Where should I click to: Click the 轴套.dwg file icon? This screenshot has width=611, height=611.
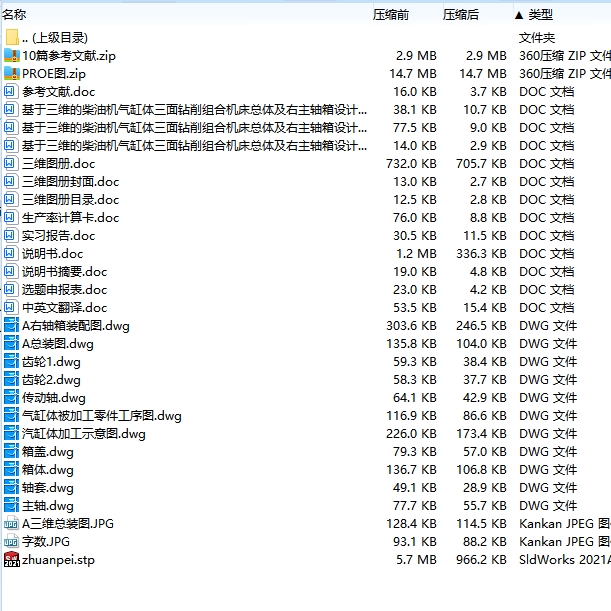click(11, 487)
